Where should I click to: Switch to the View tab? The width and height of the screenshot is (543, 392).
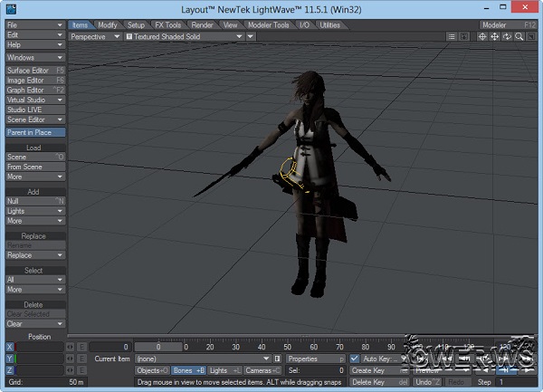pos(230,25)
